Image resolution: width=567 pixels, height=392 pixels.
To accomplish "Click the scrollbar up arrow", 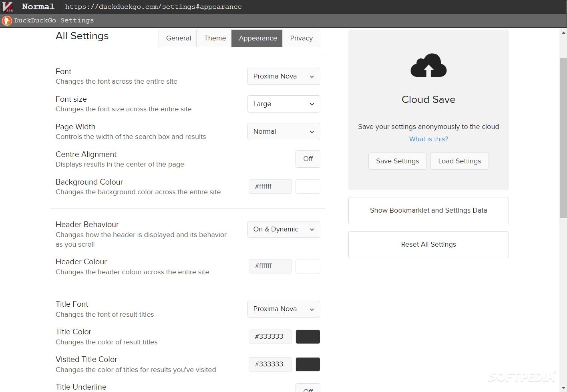I will (x=563, y=33).
